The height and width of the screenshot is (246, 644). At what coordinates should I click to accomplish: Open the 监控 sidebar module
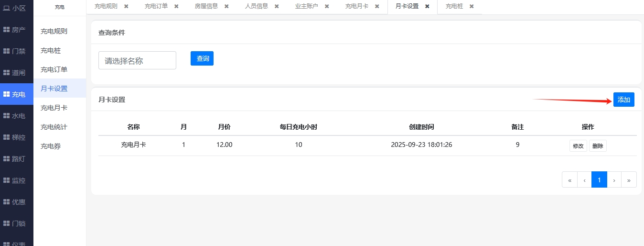[x=16, y=180]
